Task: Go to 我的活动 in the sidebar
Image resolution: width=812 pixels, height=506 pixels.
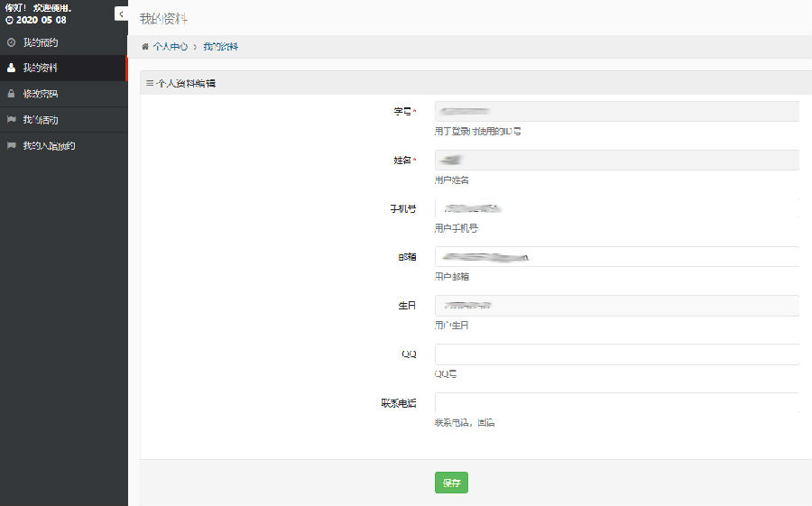Action: click(41, 120)
